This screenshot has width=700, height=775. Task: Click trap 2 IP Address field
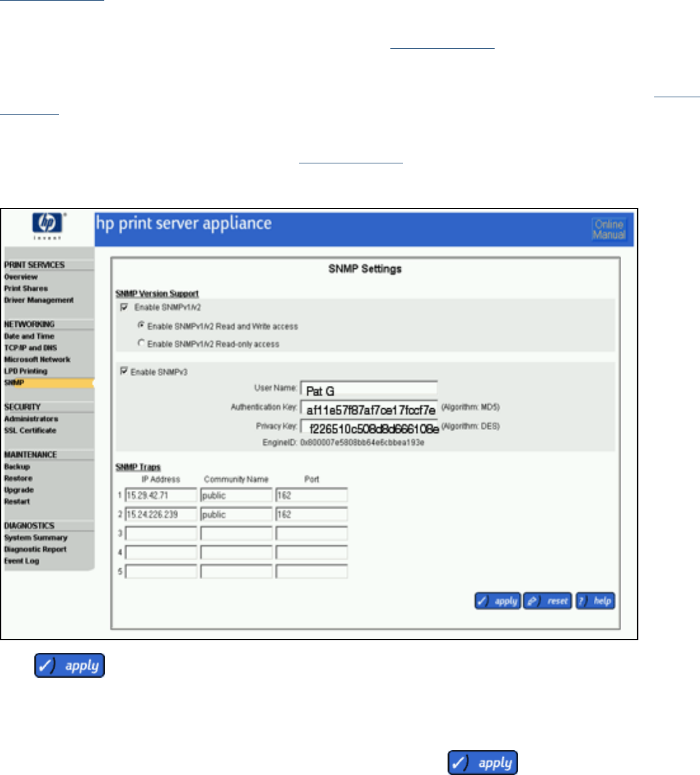161,514
